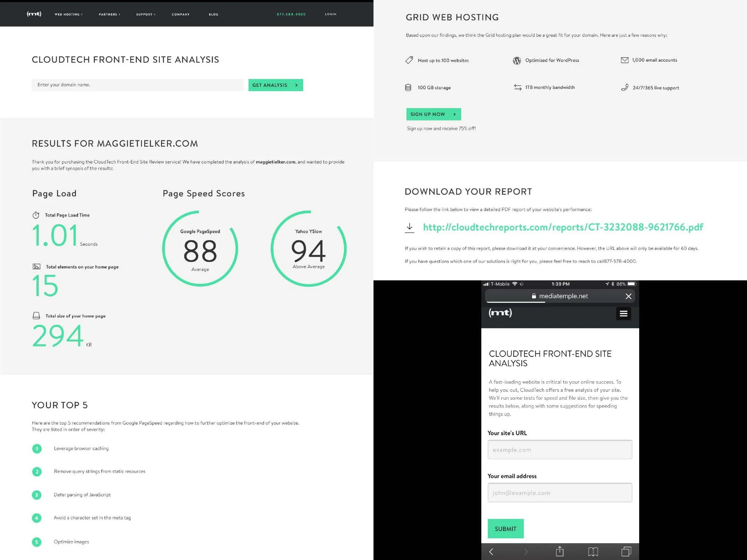Click Login in the navigation bar
The width and height of the screenshot is (747, 560).
(x=330, y=14)
